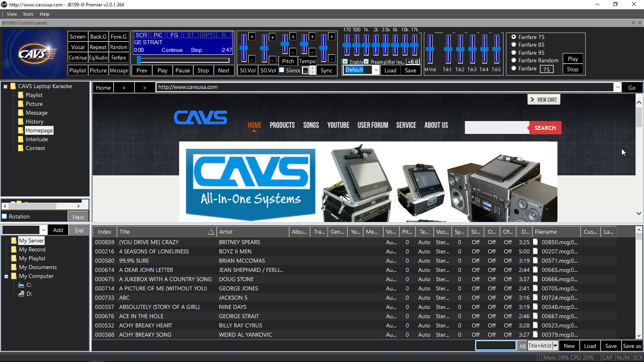Click the My Record folder icon
Image resolution: width=644 pixels, height=362 pixels.
pyautogui.click(x=14, y=249)
